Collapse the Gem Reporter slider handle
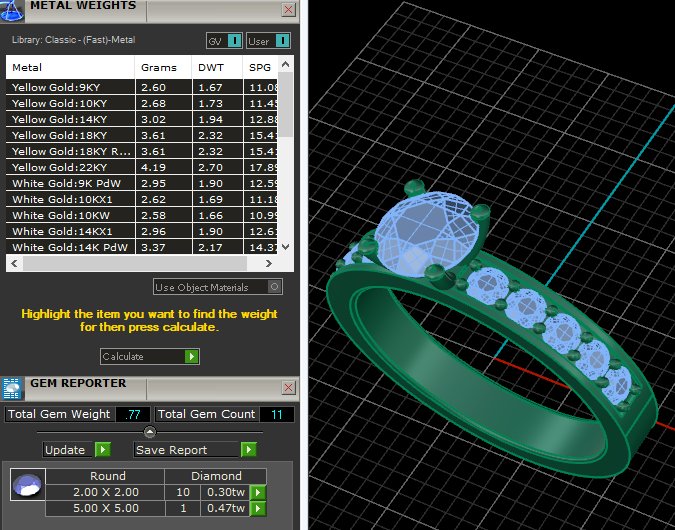This screenshot has height=530, width=675. (x=150, y=431)
